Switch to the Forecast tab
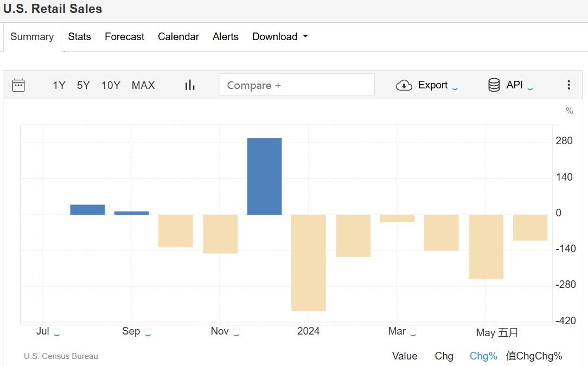Image resolution: width=588 pixels, height=366 pixels. 124,37
